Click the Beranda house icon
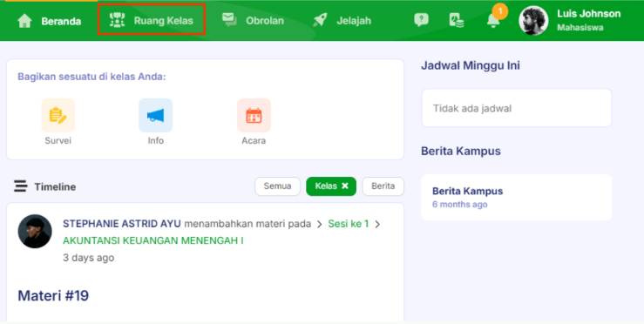The width and height of the screenshot is (644, 324). coord(24,21)
